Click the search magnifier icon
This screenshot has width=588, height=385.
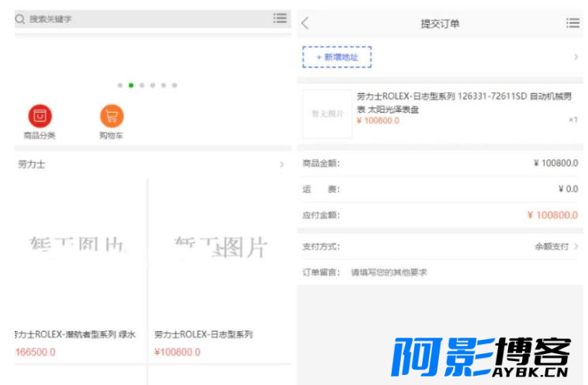click(19, 19)
